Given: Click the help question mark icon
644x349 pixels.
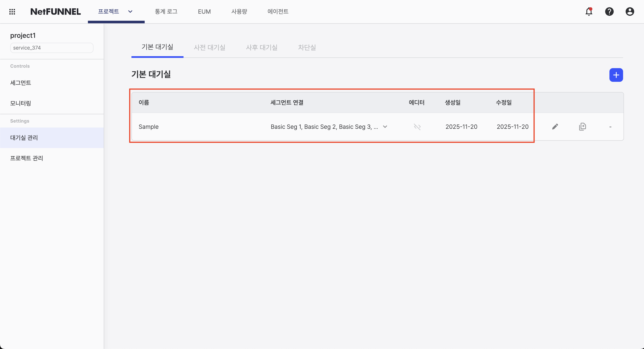Looking at the screenshot, I should click(609, 12).
